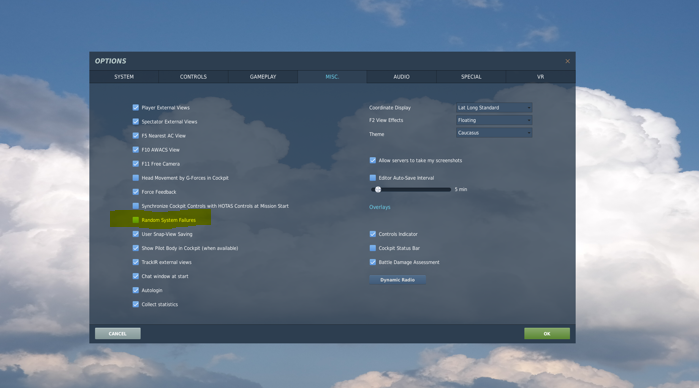Image resolution: width=699 pixels, height=388 pixels.
Task: Click the Coordinate Display label
Action: 390,107
